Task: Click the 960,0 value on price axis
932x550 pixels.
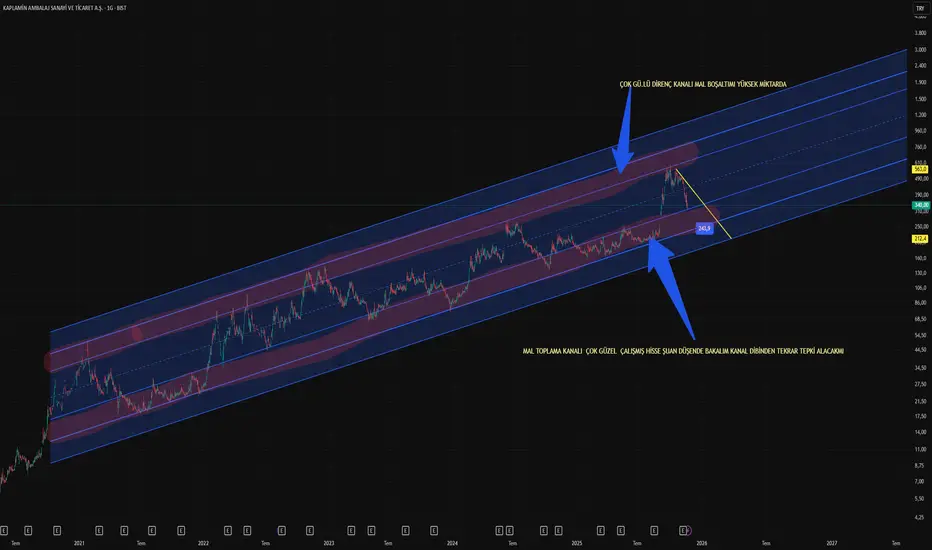Action: click(921, 131)
